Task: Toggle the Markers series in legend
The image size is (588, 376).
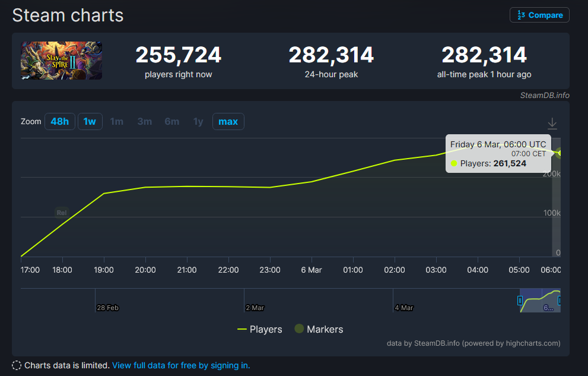Action: pyautogui.click(x=319, y=329)
